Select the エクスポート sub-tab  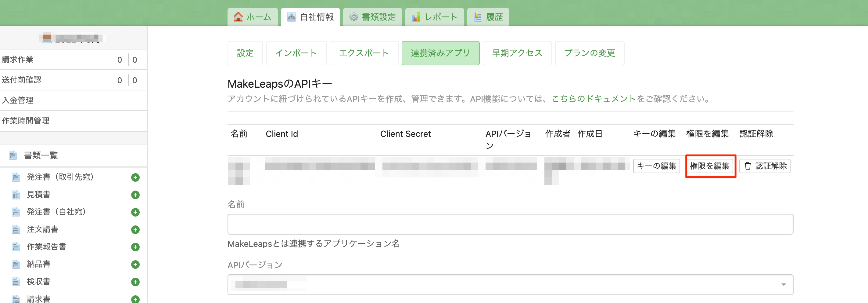pos(364,53)
